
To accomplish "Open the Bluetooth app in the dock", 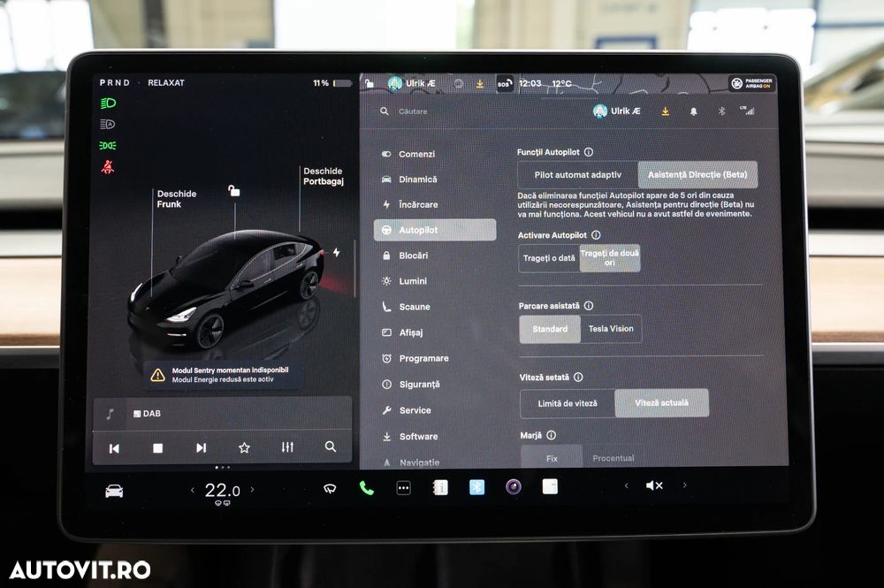I will point(477,486).
